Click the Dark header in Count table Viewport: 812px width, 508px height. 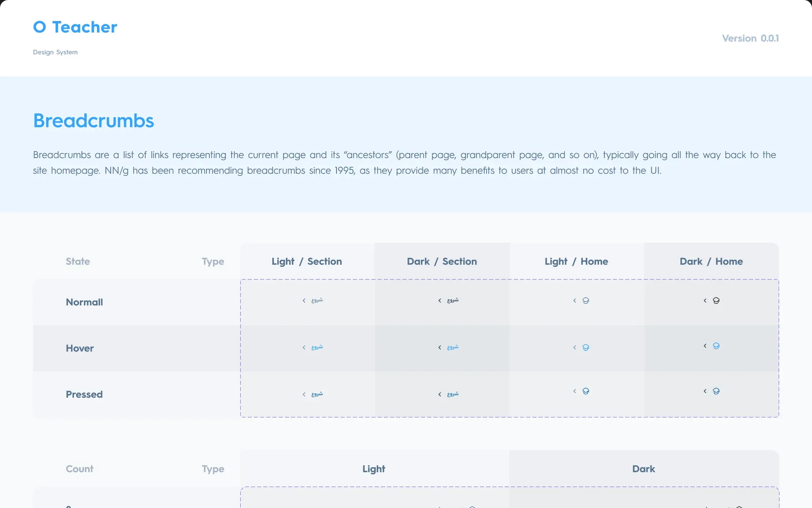click(644, 469)
